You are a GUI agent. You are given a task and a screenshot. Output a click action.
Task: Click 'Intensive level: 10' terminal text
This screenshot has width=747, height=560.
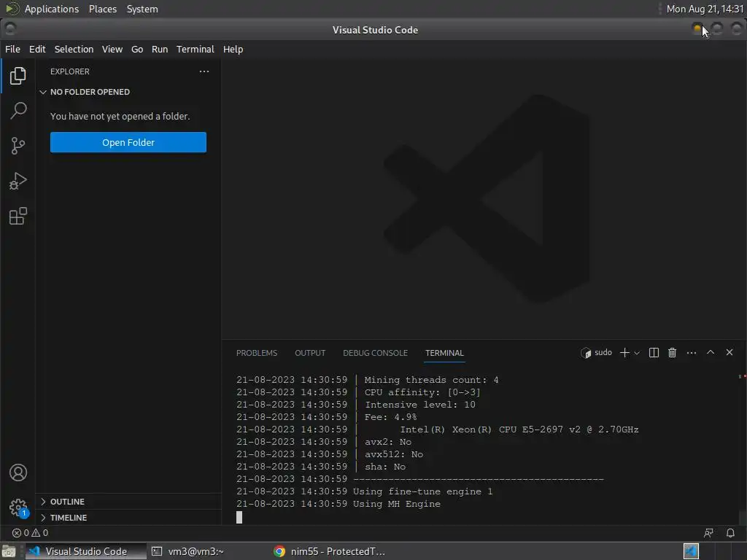(420, 405)
